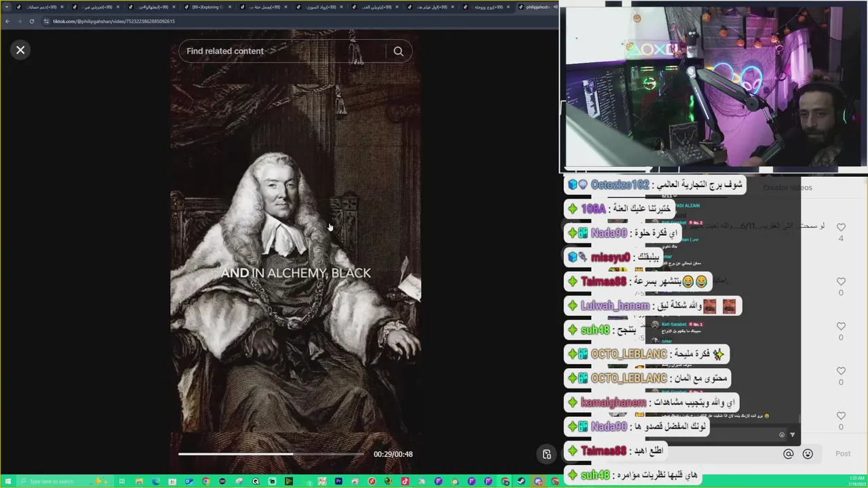The image size is (868, 488).
Task: Click the Octozizo102 chat username
Action: point(620,185)
